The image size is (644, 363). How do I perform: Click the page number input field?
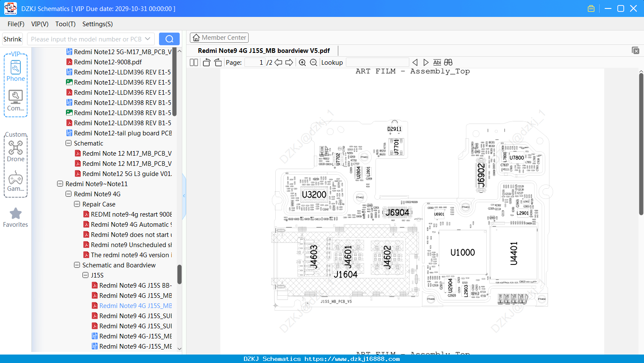coord(255,63)
